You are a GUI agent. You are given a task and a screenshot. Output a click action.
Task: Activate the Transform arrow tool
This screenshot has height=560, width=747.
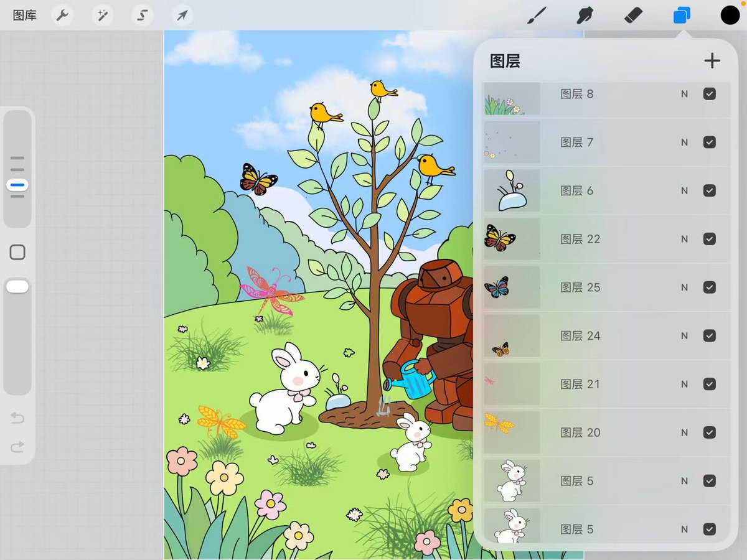point(182,16)
